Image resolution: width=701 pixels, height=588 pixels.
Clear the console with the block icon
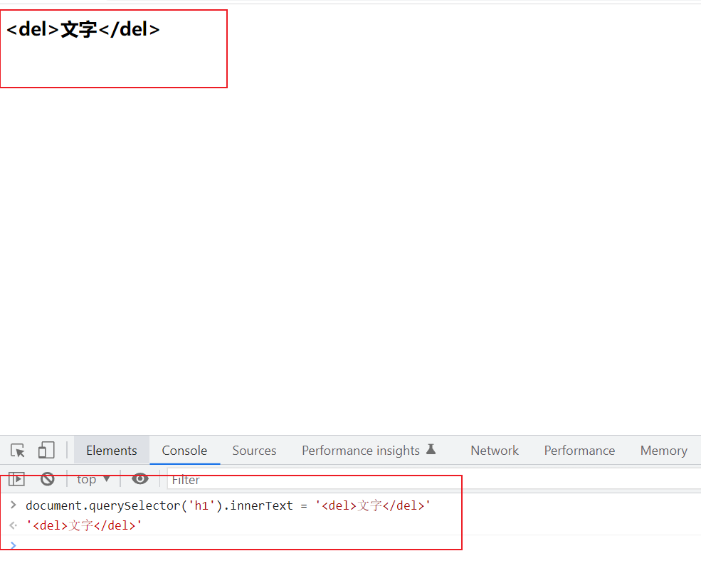[x=48, y=479]
